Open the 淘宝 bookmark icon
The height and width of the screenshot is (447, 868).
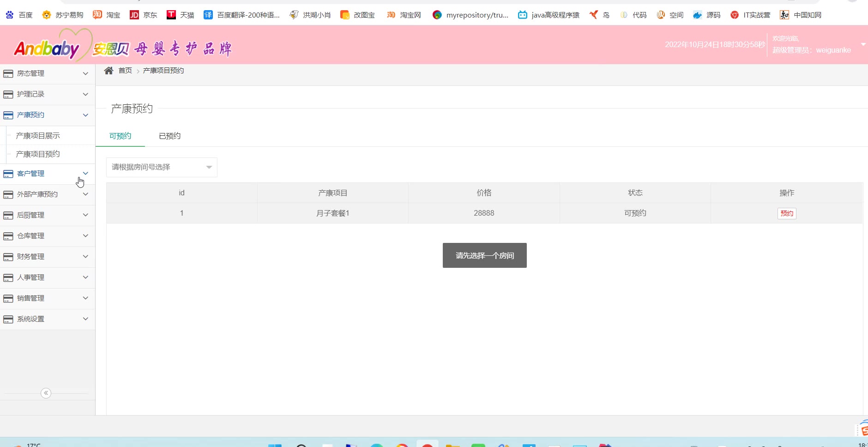[x=97, y=15]
